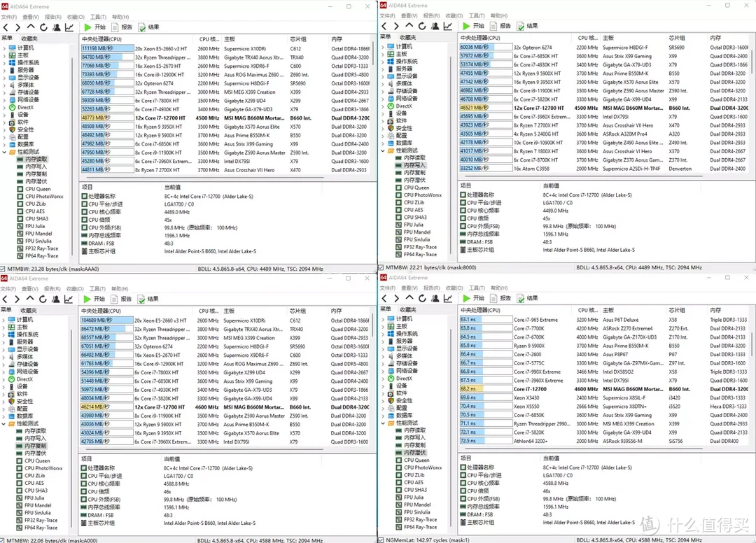The height and width of the screenshot is (543, 756).
Task: Toggle the MTMBW 22.21 bytes/clk status checkbox
Action: click(381, 267)
